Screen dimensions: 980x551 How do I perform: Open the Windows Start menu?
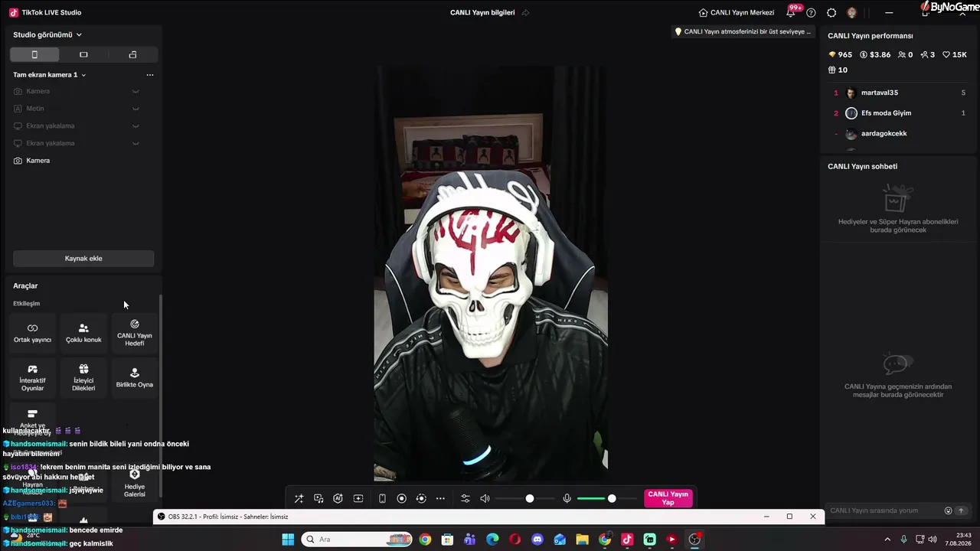(x=288, y=540)
